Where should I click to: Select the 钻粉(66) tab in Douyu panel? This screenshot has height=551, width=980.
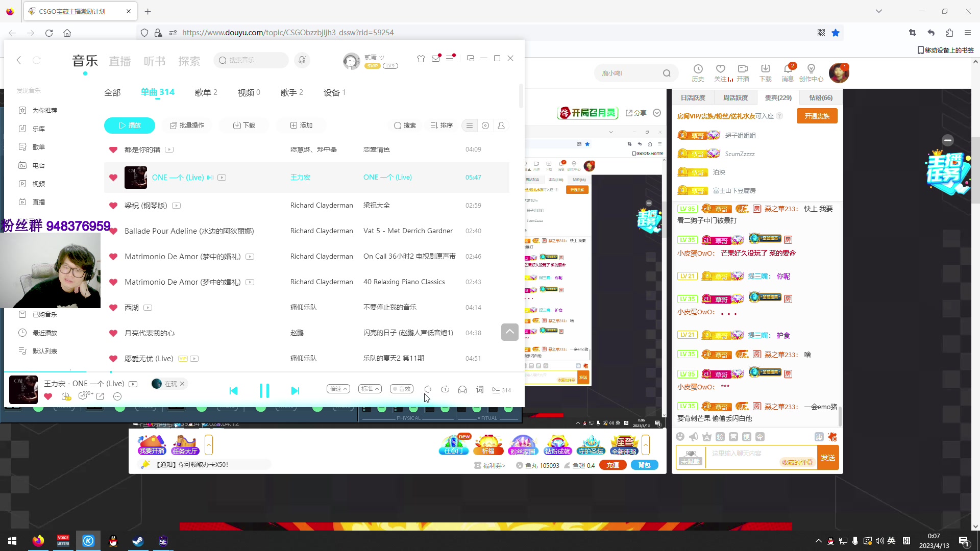pos(821,98)
